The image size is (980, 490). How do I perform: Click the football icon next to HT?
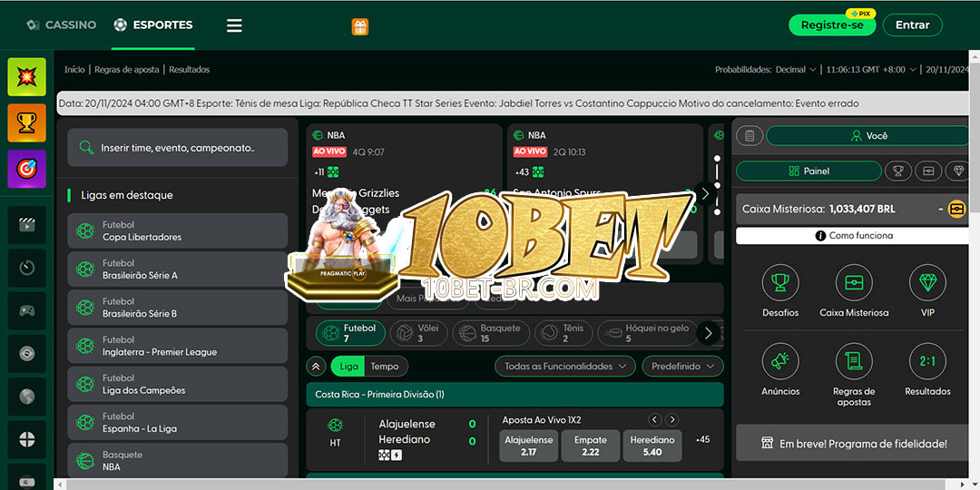[x=335, y=425]
